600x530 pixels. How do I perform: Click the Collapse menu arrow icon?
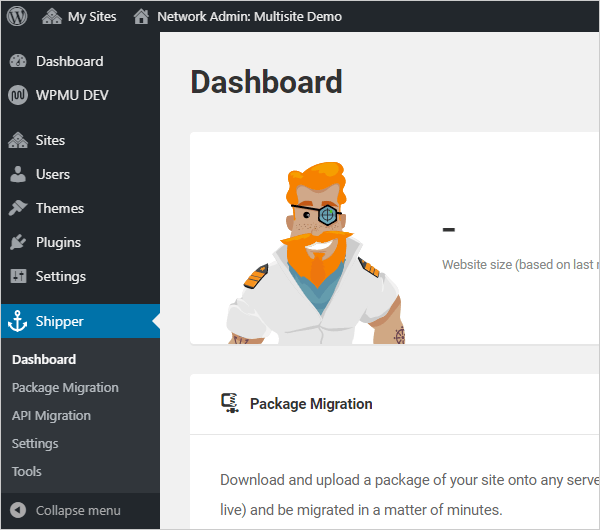pyautogui.click(x=18, y=510)
